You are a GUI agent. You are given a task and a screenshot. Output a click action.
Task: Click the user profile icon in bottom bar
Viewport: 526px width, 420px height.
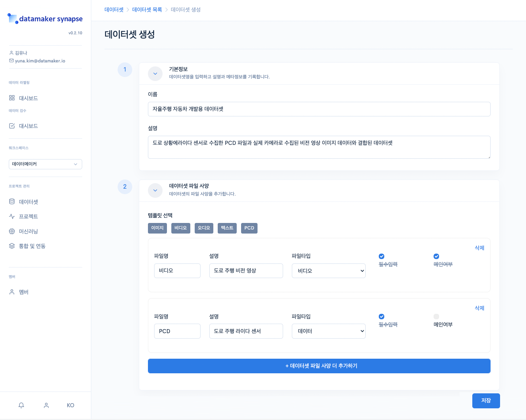[x=46, y=405]
